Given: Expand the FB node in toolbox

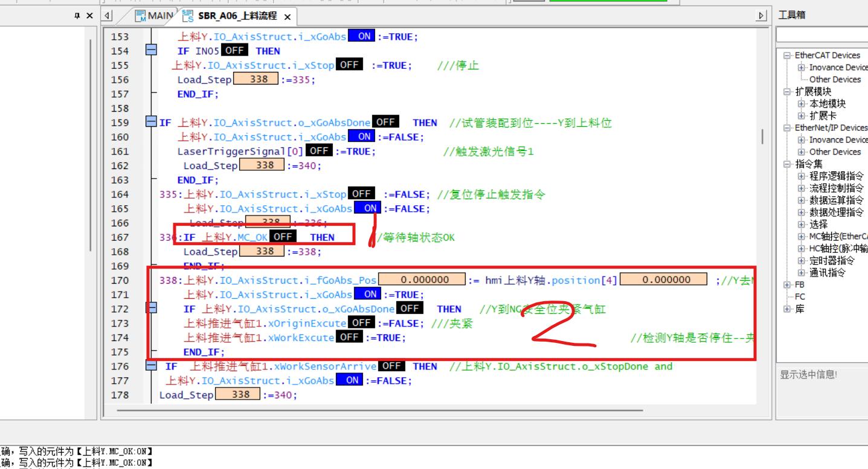Looking at the screenshot, I should click(788, 284).
